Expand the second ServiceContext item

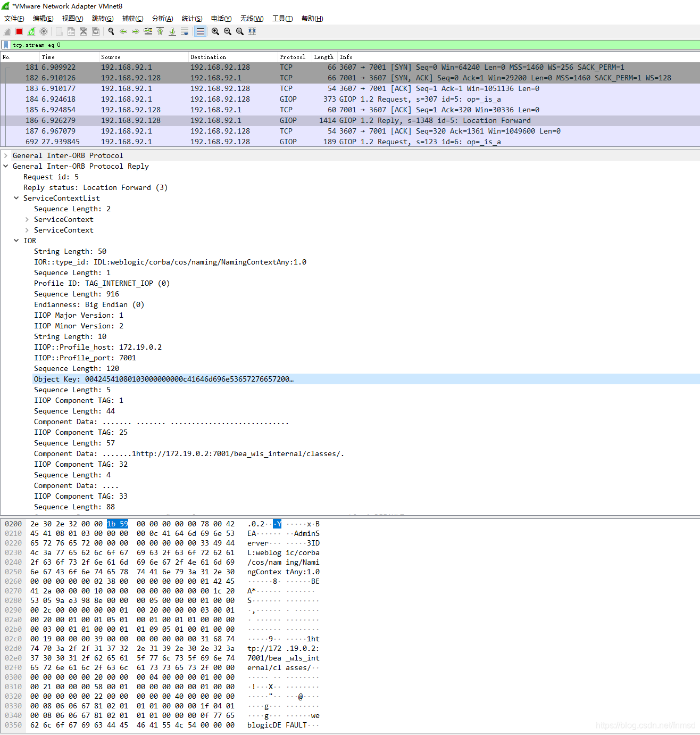pyautogui.click(x=27, y=230)
